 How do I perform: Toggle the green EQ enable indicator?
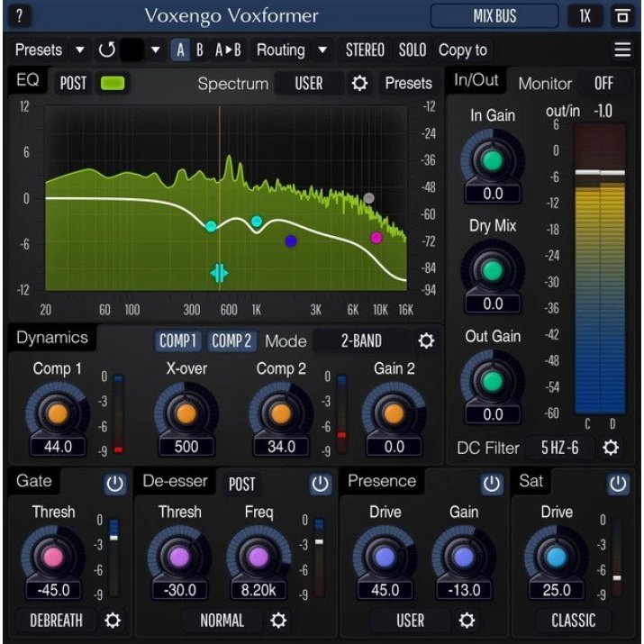pos(113,83)
